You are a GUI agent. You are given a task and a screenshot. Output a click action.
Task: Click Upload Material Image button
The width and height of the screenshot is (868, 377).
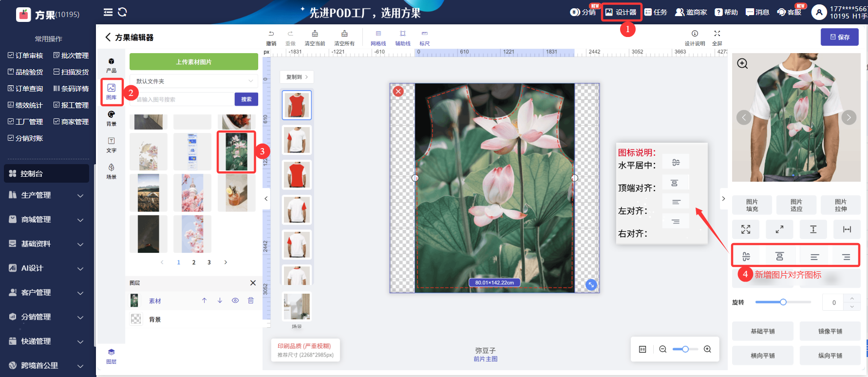point(194,62)
